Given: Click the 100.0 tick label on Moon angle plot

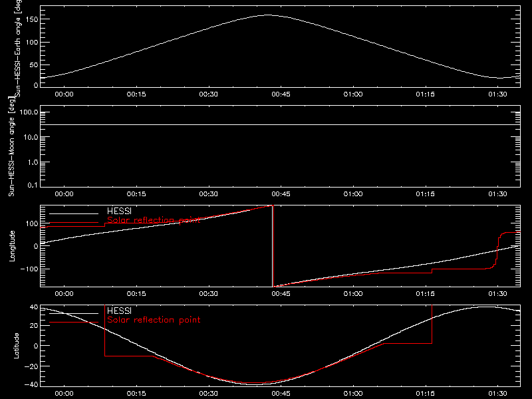Looking at the screenshot, I should (x=29, y=112).
